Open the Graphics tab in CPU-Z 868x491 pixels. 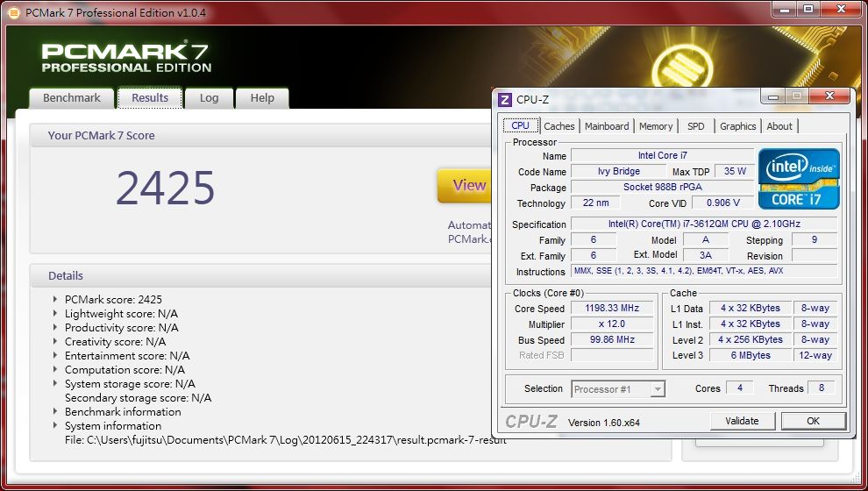[738, 126]
